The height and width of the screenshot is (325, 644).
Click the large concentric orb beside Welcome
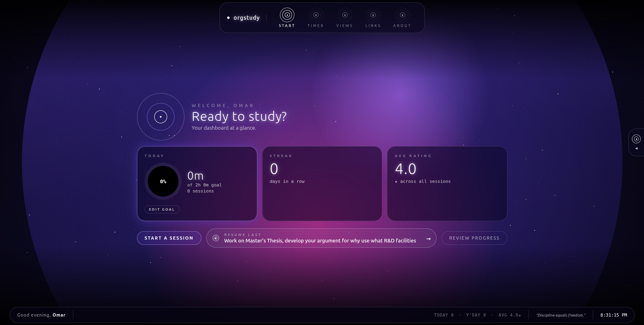pos(161,117)
